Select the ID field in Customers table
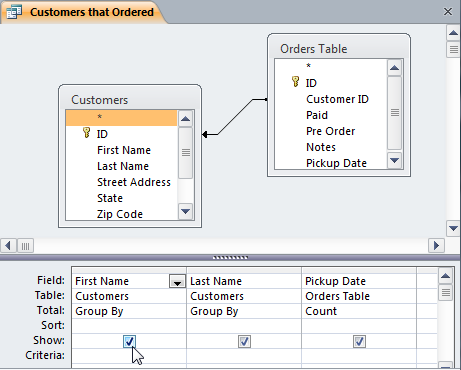This screenshot has height=370, width=461. (121, 134)
